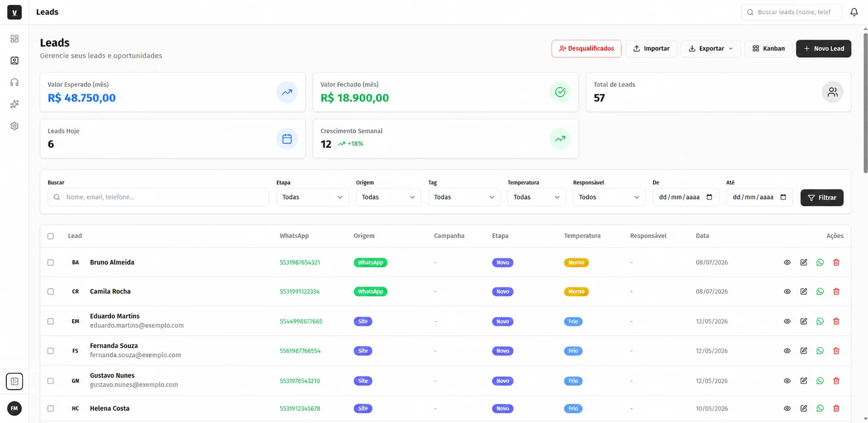Open WhatsApp number 5531987654321
Viewport: 868px width, 423px height.
coord(300,263)
